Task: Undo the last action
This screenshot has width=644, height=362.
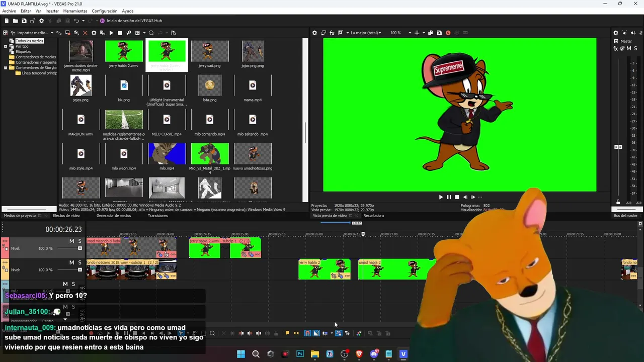Action: pyautogui.click(x=76, y=21)
